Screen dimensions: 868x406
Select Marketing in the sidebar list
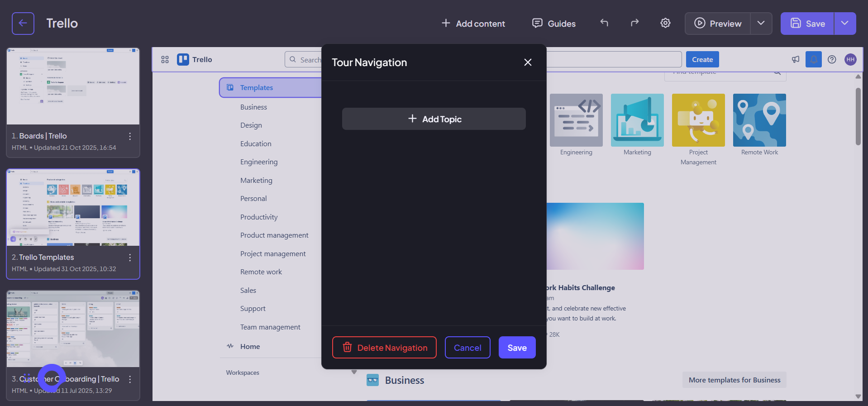256,181
